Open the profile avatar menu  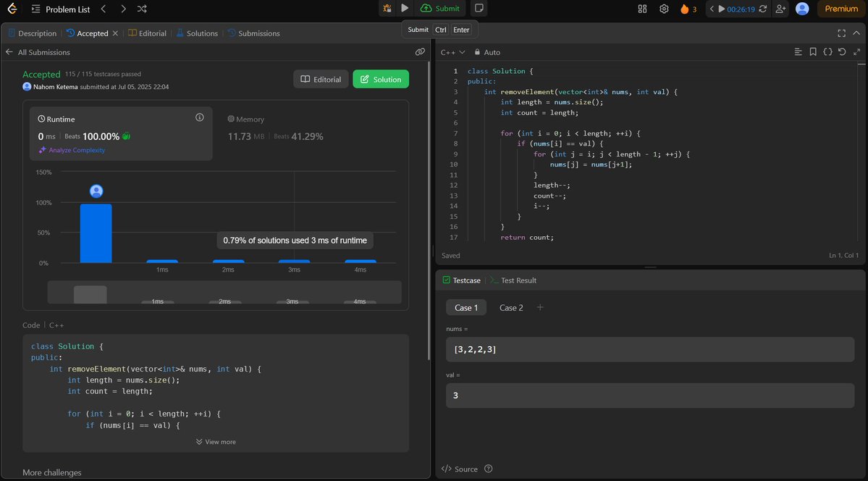tap(802, 8)
